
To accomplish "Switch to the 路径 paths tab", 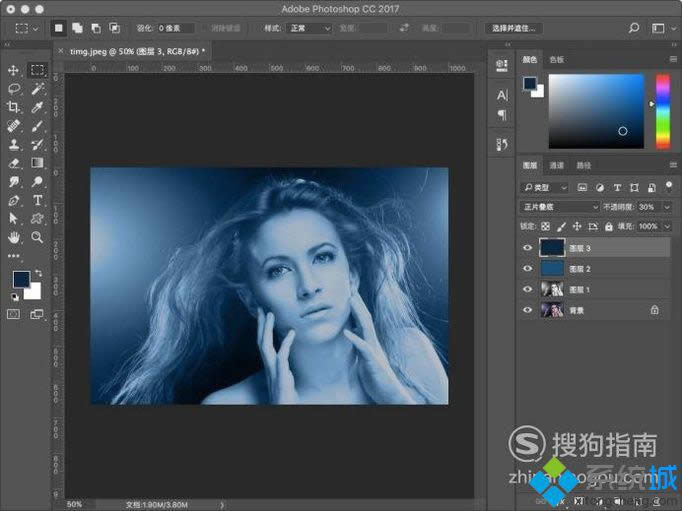I will (584, 165).
